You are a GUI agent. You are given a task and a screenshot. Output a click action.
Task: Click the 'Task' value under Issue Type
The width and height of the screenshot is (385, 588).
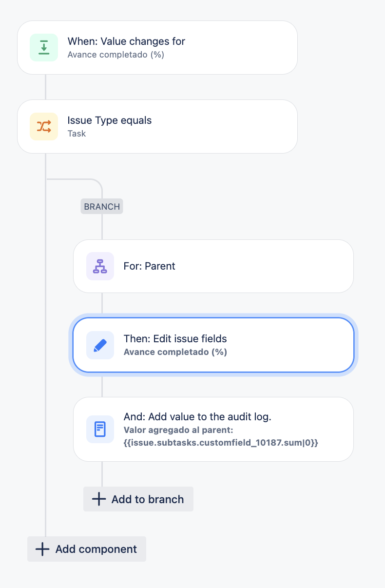(77, 134)
